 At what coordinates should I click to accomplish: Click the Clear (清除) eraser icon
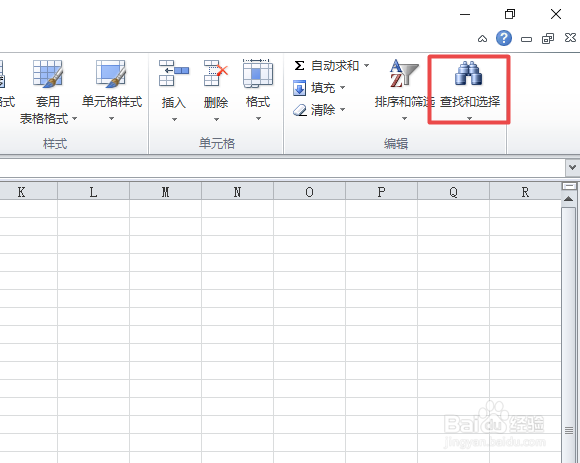(300, 110)
